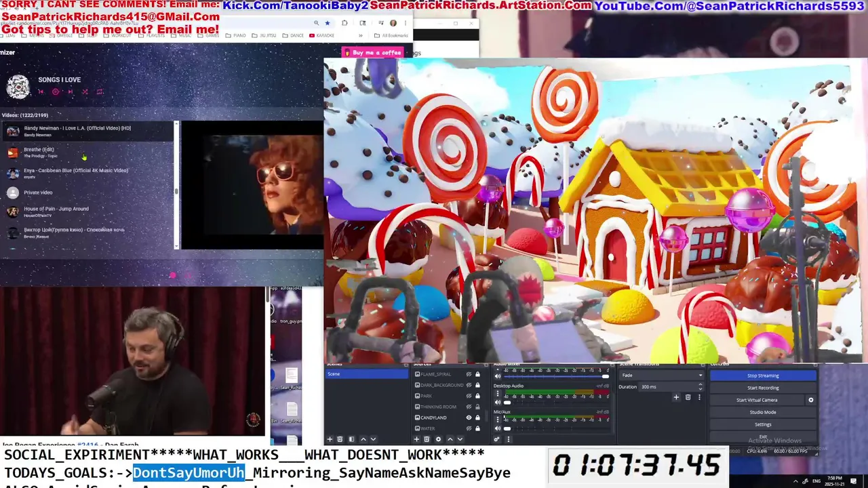Screen dimensions: 868x488
Task: Show the THINKING ROOM source
Action: 469,407
